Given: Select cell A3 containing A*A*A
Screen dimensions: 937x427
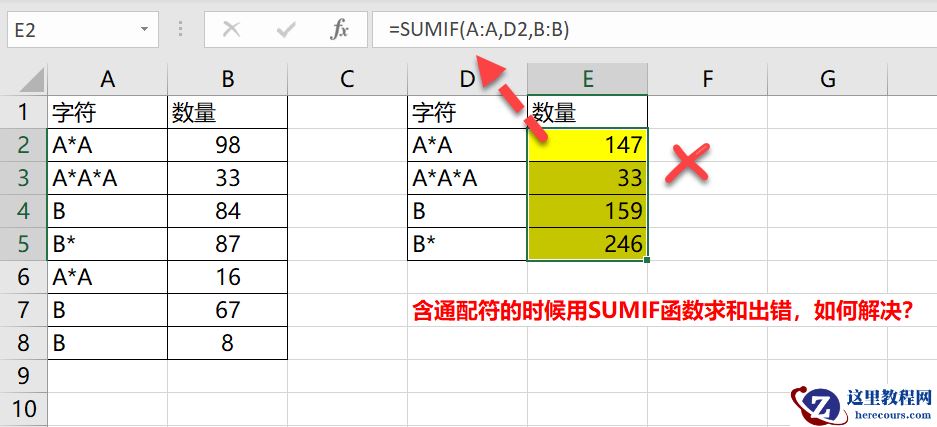Looking at the screenshot, I should pyautogui.click(x=108, y=177).
